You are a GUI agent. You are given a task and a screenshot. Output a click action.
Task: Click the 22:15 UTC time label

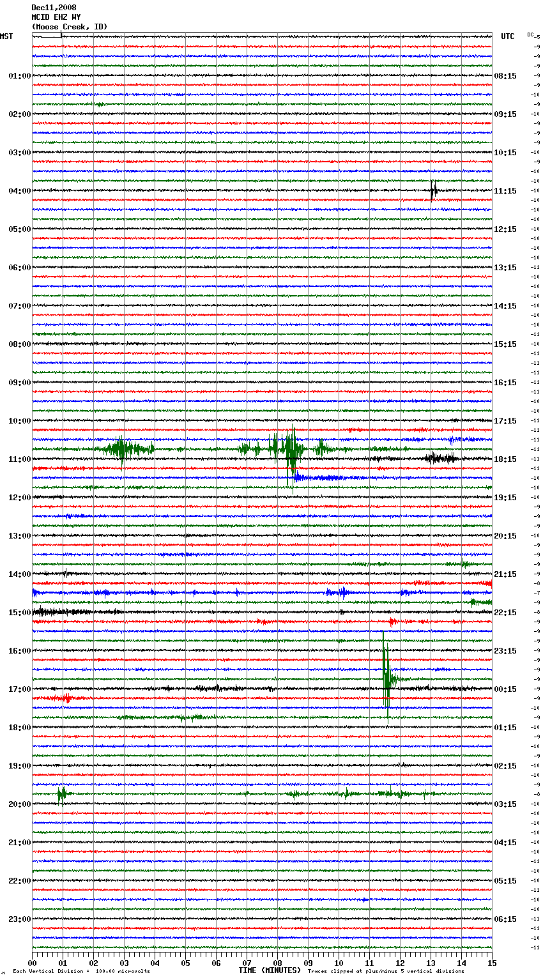505,613
